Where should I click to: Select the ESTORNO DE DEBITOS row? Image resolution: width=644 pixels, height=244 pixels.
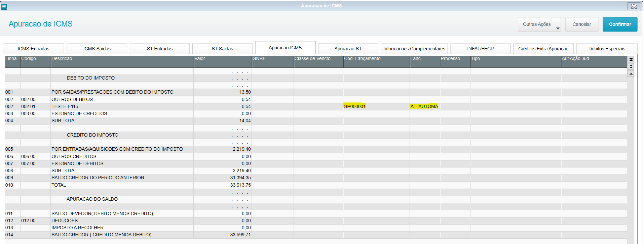coord(316,163)
